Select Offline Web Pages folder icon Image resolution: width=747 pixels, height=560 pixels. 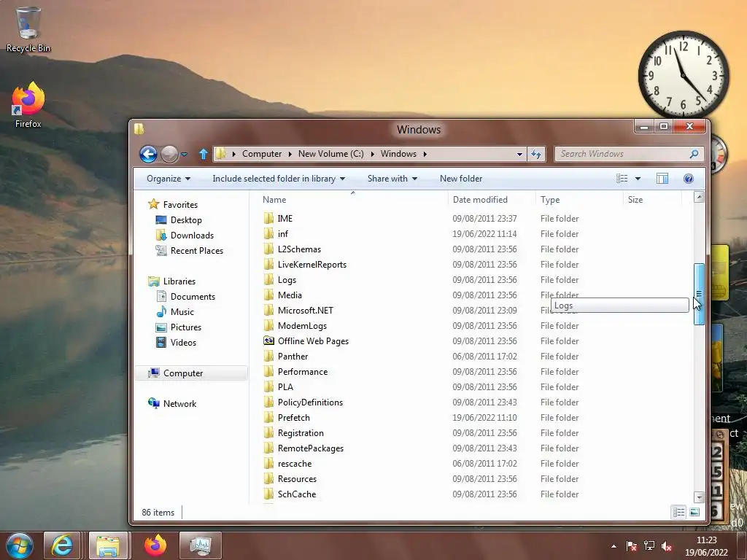268,341
